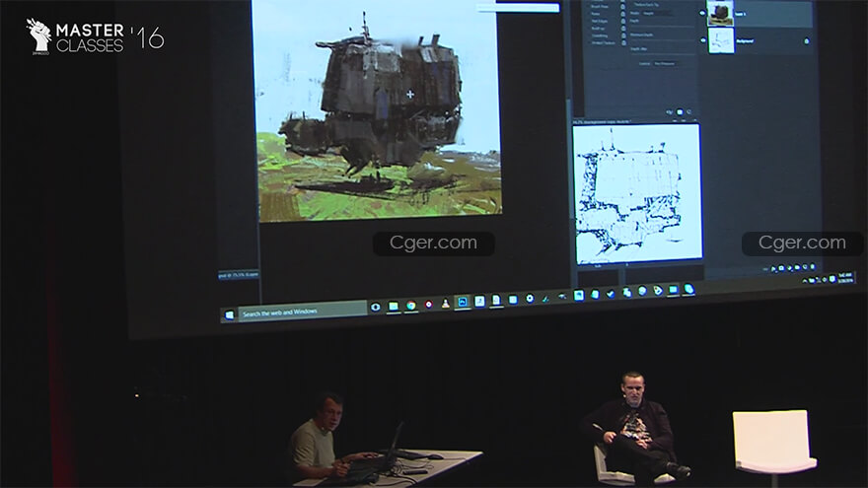Click the Minimum Depth slider
The image size is (868, 488).
click(x=663, y=39)
